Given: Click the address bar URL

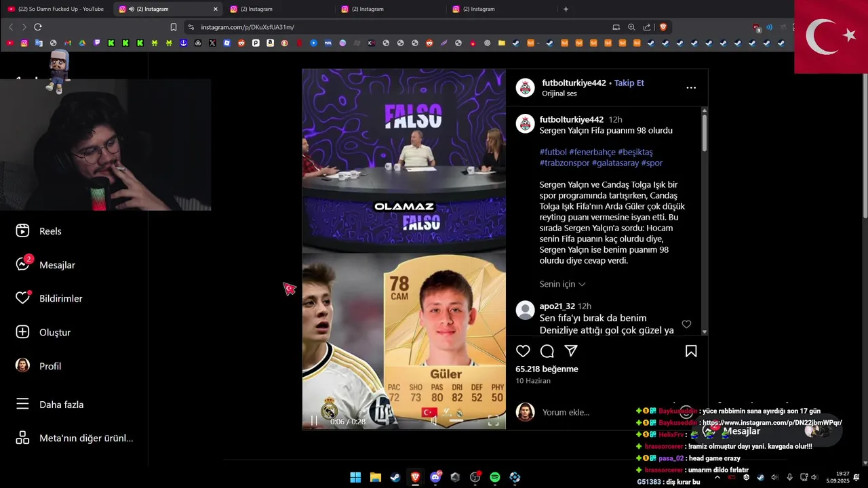Looking at the screenshot, I should click(248, 27).
